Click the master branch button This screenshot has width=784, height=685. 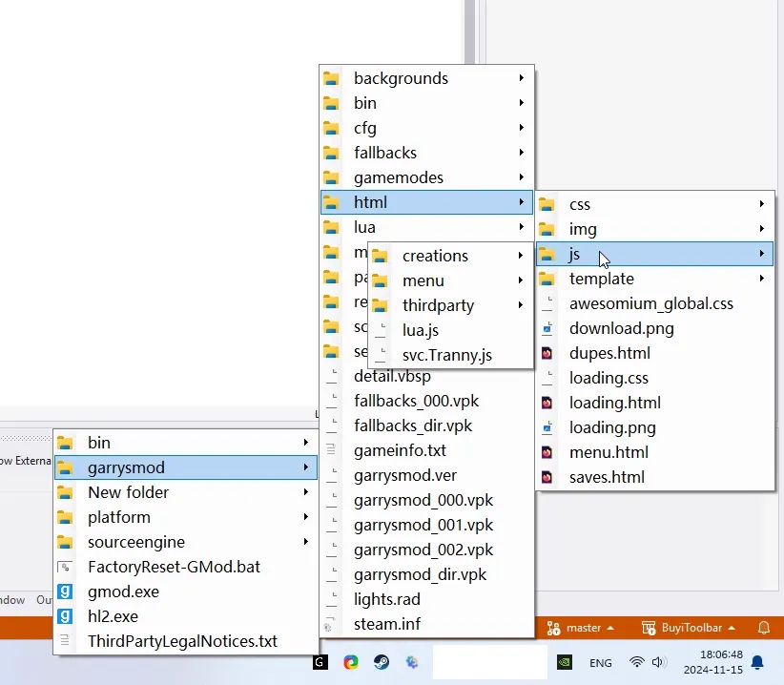point(584,628)
